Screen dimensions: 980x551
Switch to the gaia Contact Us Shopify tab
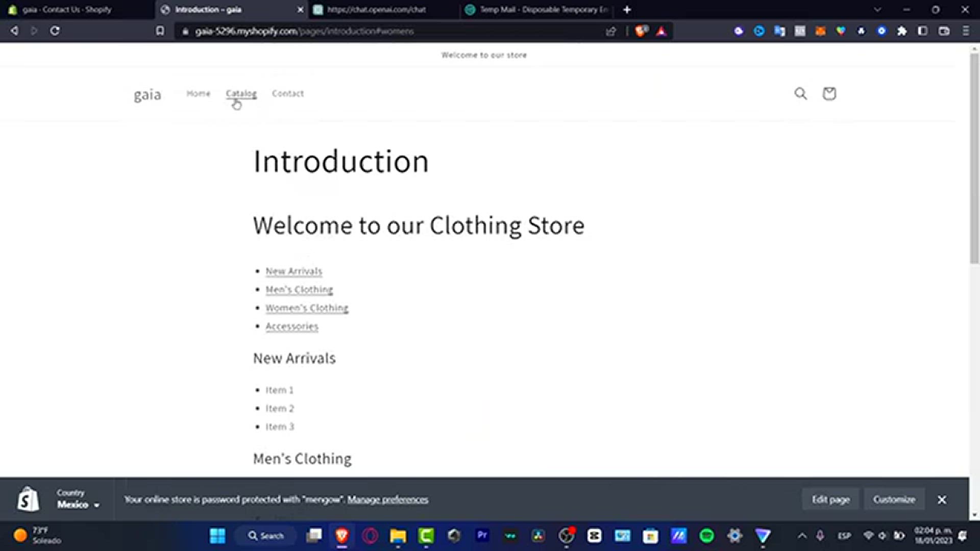(x=66, y=9)
